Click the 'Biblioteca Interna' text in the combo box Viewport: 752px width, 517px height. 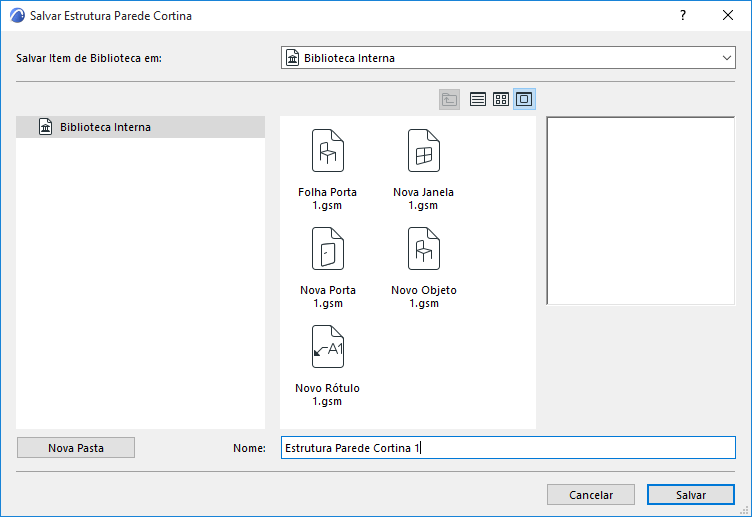pos(349,58)
